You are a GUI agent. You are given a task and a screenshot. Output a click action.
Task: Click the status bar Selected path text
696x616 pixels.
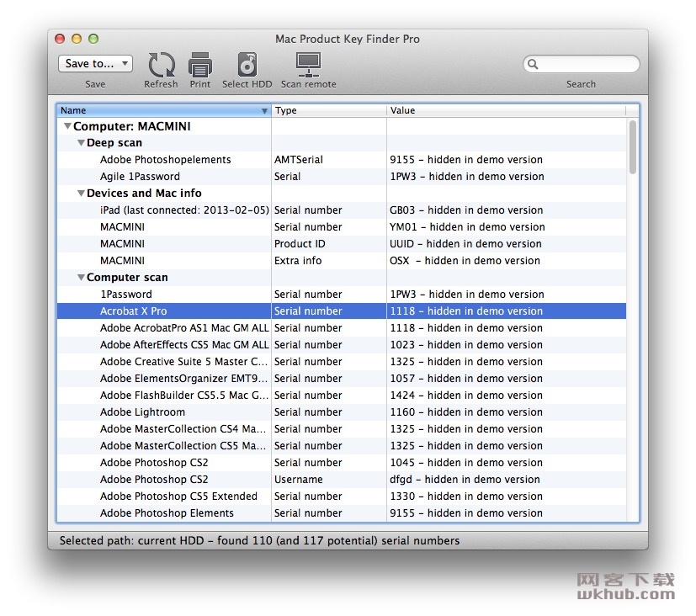click(260, 541)
